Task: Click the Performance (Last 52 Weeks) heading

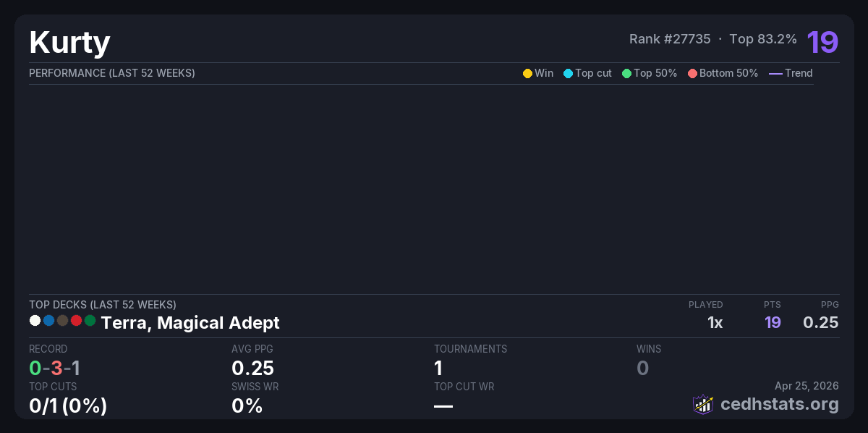Action: click(112, 73)
